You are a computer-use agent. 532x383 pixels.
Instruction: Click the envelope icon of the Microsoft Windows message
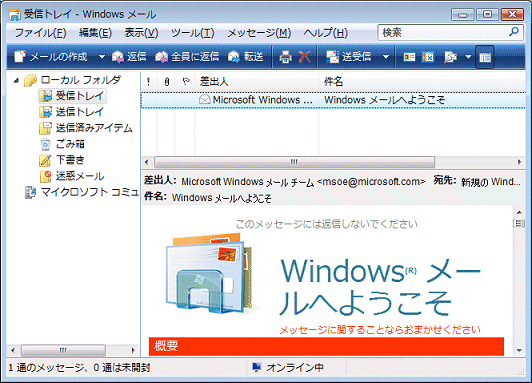point(205,100)
